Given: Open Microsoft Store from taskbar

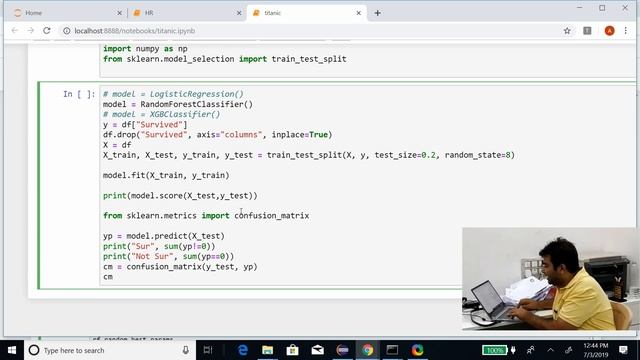Looking at the screenshot, I should pyautogui.click(x=292, y=350).
